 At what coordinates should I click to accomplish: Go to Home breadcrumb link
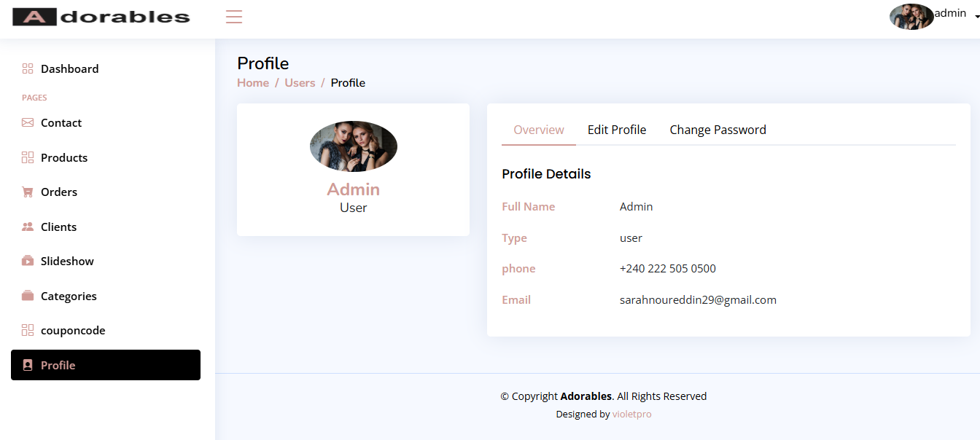[x=253, y=83]
